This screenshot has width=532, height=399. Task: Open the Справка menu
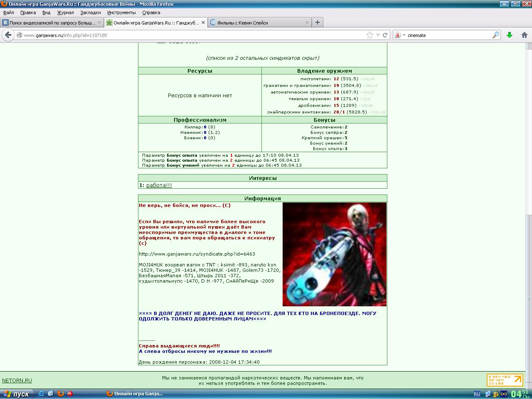pos(151,12)
